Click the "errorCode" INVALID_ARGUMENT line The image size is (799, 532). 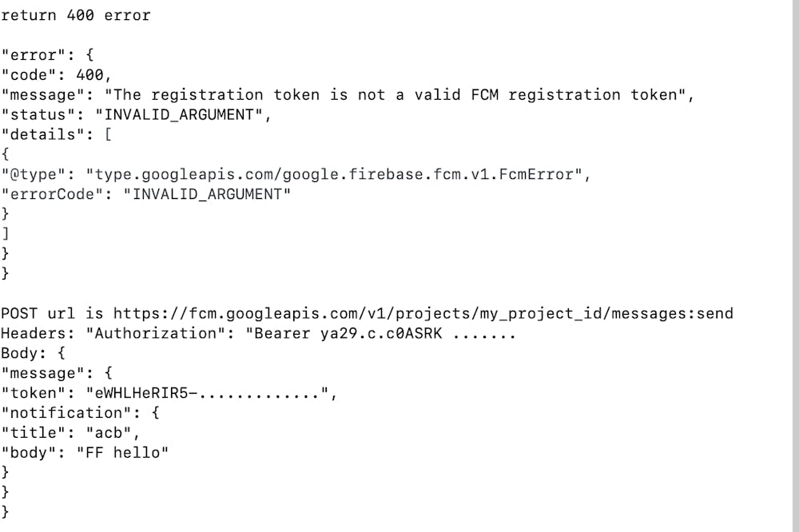click(x=145, y=194)
